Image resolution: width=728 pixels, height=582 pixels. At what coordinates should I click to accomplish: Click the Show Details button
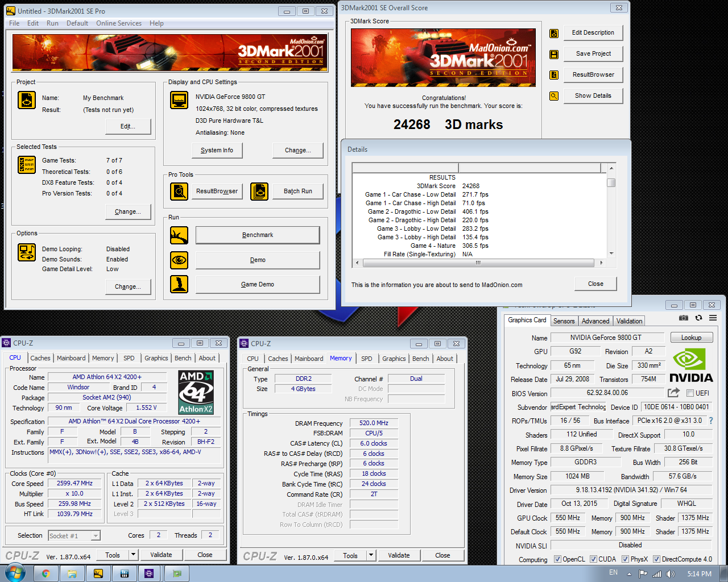pos(593,95)
